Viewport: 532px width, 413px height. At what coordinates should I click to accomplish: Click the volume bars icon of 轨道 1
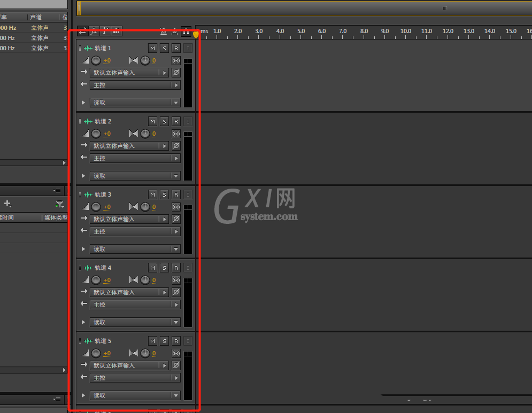click(85, 61)
